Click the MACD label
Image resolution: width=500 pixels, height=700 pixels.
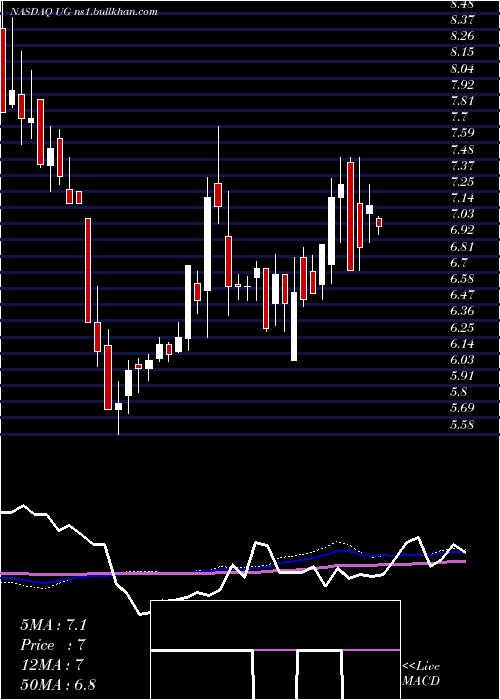421,681
